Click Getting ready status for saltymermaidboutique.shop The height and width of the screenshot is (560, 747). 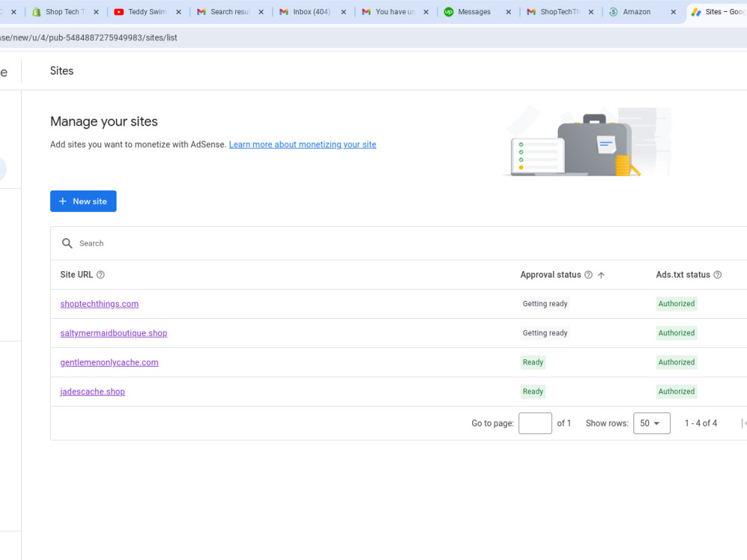tap(545, 333)
